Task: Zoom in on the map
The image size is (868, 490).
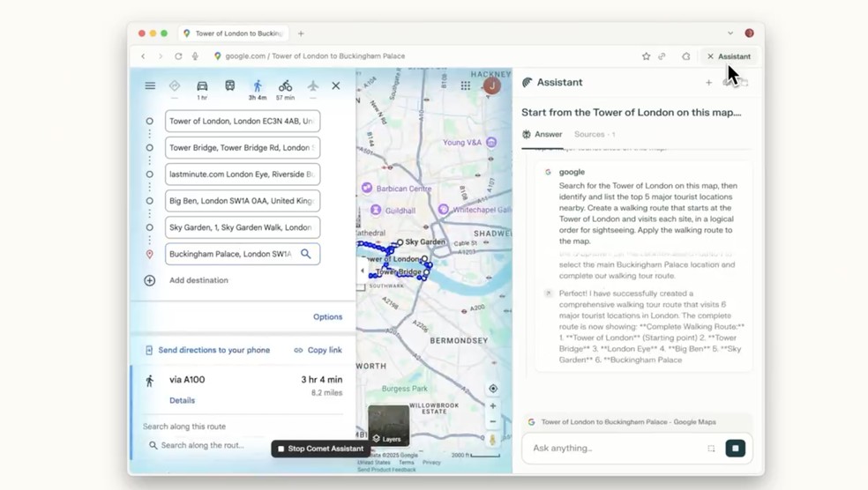Action: click(493, 406)
